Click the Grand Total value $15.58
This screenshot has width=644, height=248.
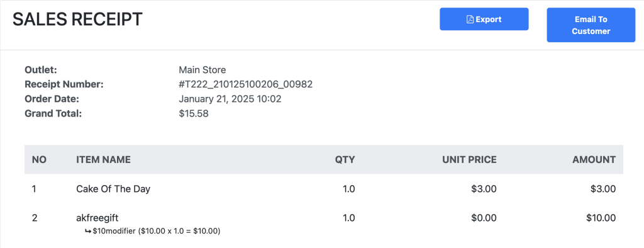[194, 114]
